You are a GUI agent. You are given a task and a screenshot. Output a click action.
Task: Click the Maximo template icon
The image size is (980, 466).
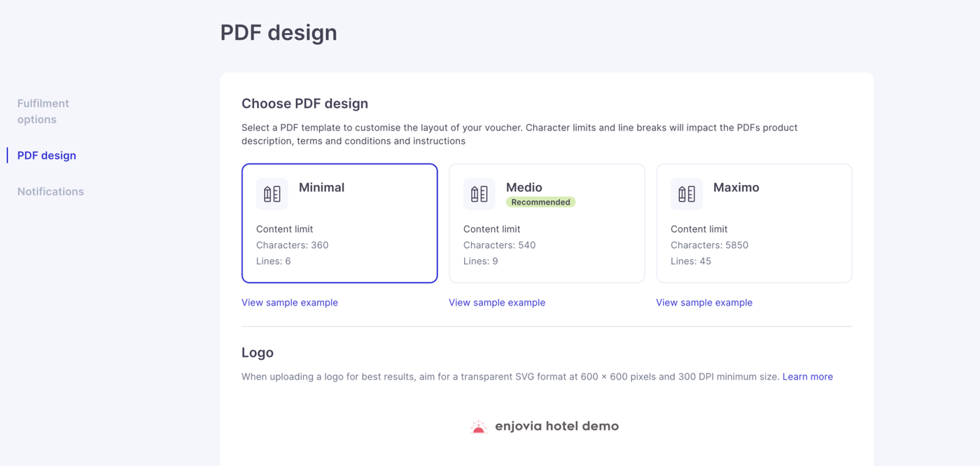pos(686,194)
